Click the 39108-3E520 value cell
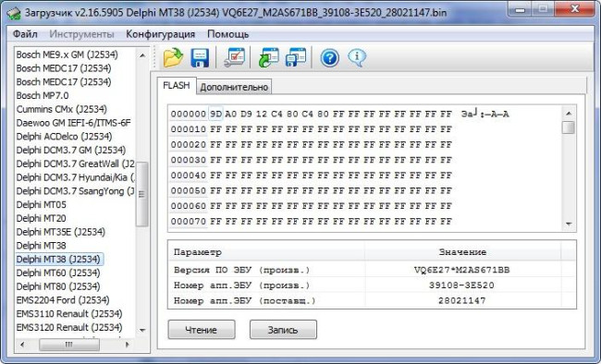This screenshot has width=601, height=364. (x=462, y=285)
